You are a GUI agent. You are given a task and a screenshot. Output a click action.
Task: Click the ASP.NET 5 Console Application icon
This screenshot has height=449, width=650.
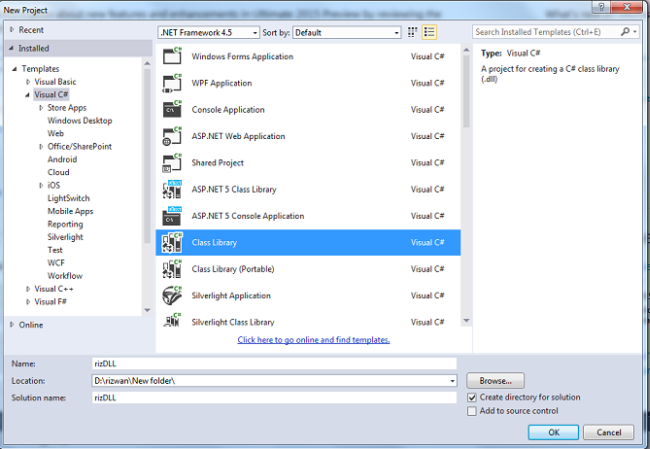pos(172,216)
